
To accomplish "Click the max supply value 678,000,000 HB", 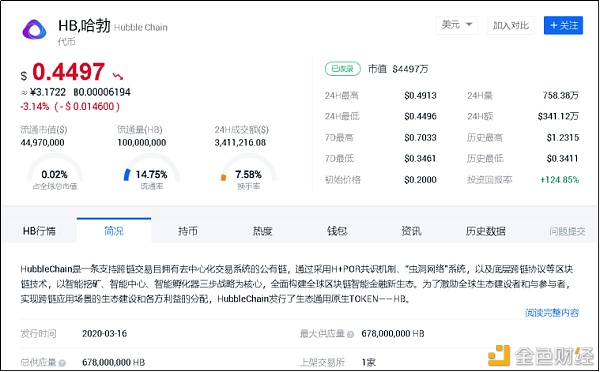I will [393, 334].
